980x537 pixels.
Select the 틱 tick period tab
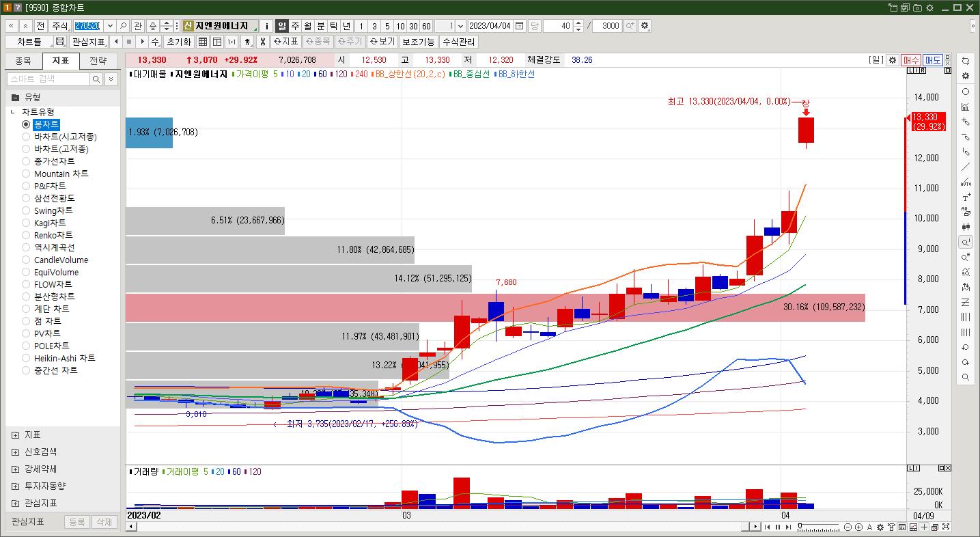click(x=334, y=26)
